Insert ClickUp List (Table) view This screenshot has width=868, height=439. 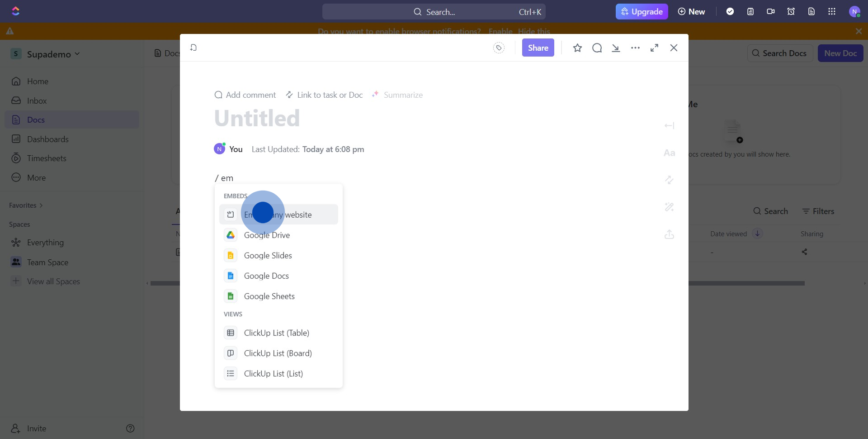click(x=278, y=333)
